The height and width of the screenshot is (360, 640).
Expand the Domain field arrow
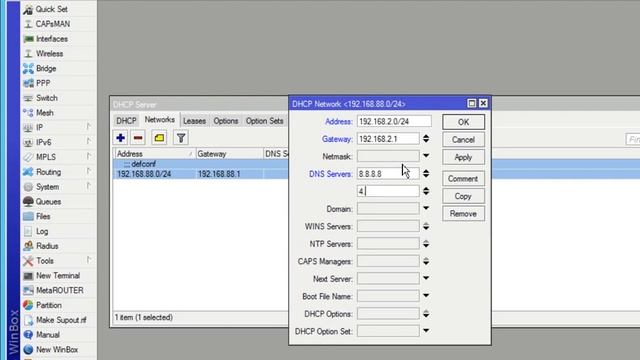pyautogui.click(x=426, y=208)
